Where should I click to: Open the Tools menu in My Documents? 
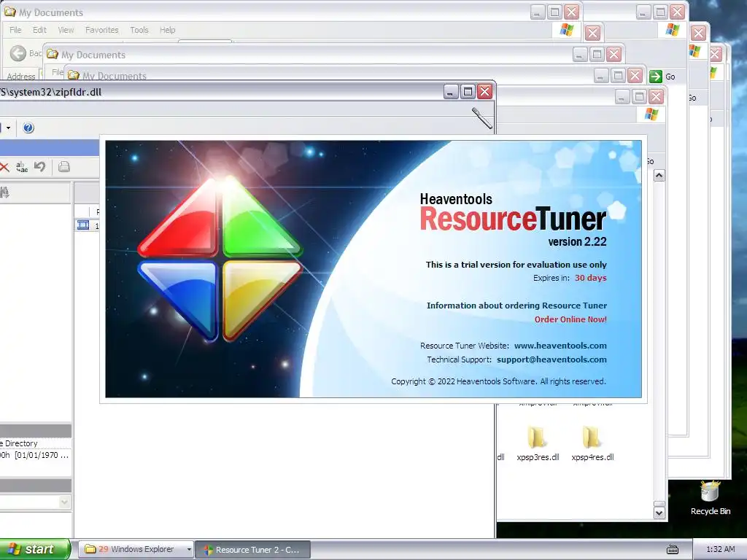(139, 30)
